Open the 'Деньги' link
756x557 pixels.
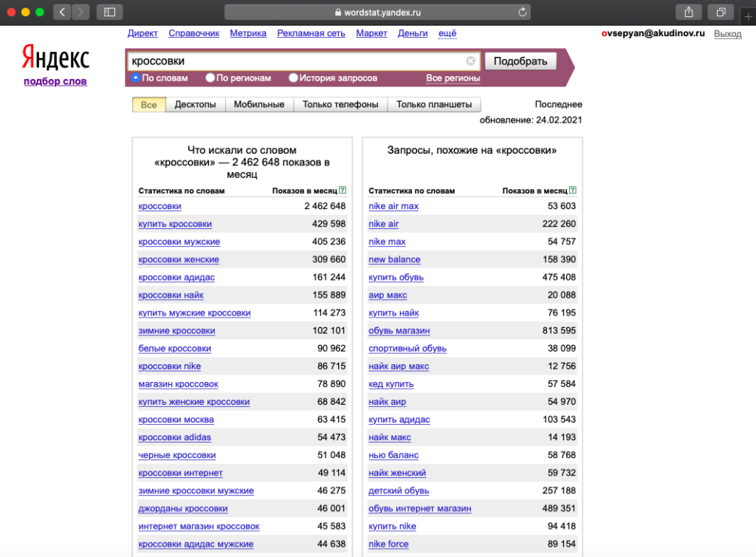413,33
